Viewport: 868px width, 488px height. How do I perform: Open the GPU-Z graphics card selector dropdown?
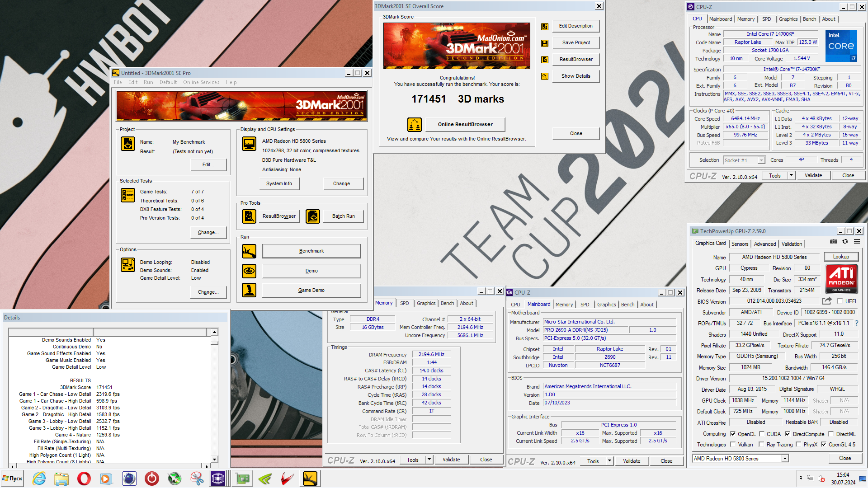pyautogui.click(x=785, y=459)
